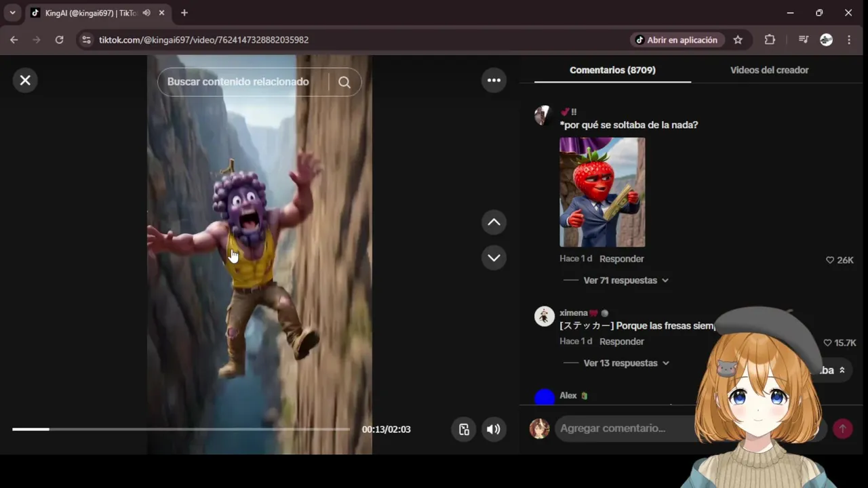Click the search magnifier icon

tap(344, 82)
